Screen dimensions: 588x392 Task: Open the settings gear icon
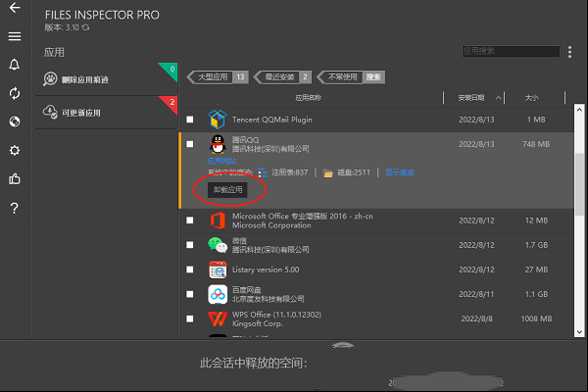pos(14,151)
